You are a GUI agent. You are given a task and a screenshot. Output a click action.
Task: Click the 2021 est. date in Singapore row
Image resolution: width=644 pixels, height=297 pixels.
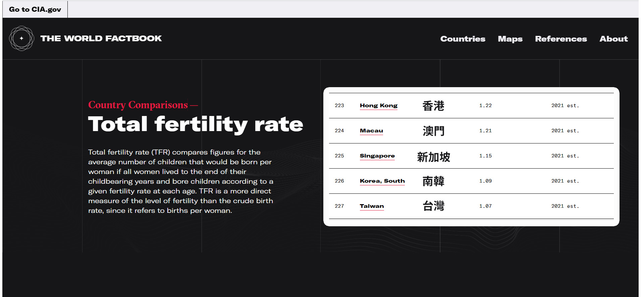(565, 156)
